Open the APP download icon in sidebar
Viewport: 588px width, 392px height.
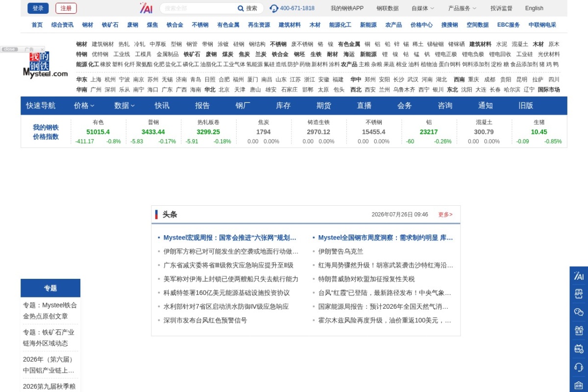pyautogui.click(x=579, y=294)
